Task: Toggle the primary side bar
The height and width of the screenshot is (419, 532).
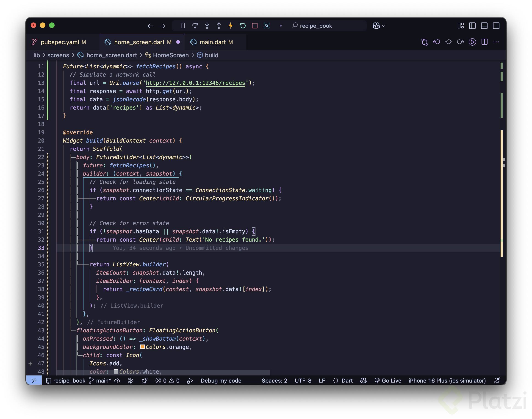Action: tap(472, 26)
